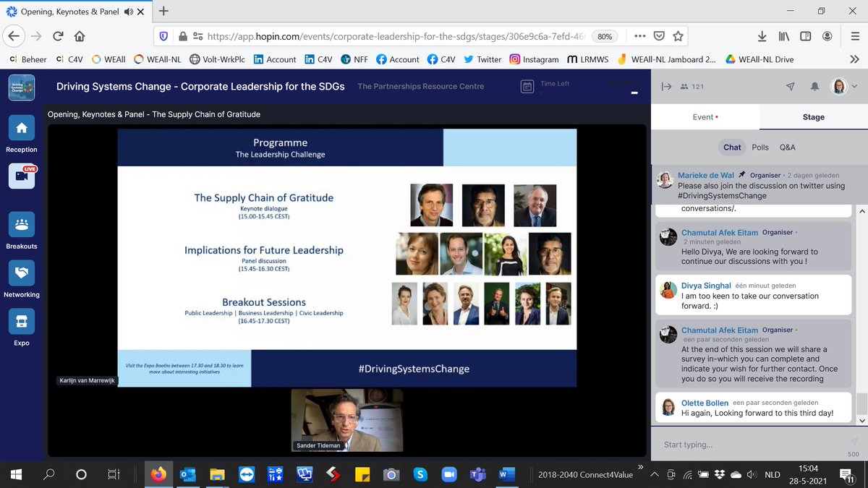The width and height of the screenshot is (868, 488).
Task: Open the invite paper-plane icon
Action: coord(791,86)
